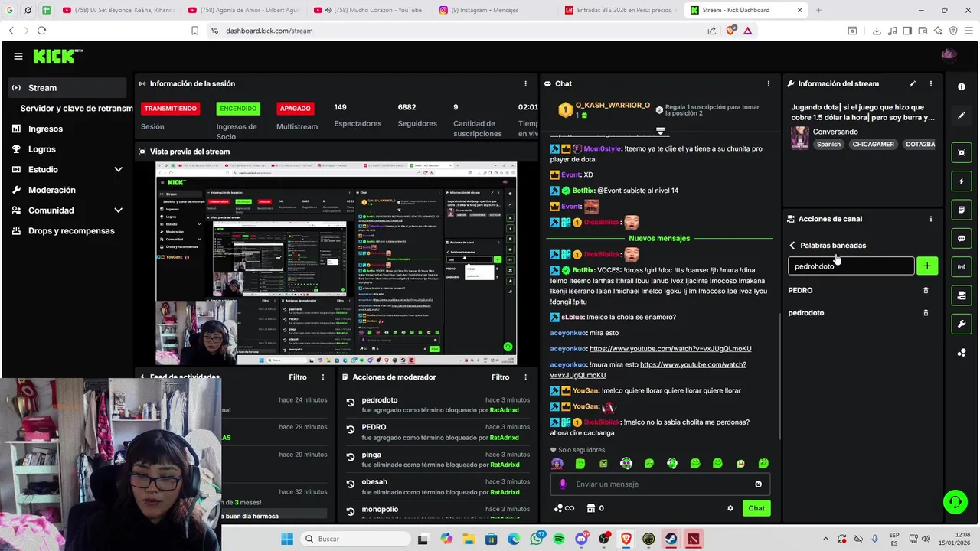This screenshot has width=980, height=551.
Task: Open the emoji picker in chat input
Action: tap(759, 484)
